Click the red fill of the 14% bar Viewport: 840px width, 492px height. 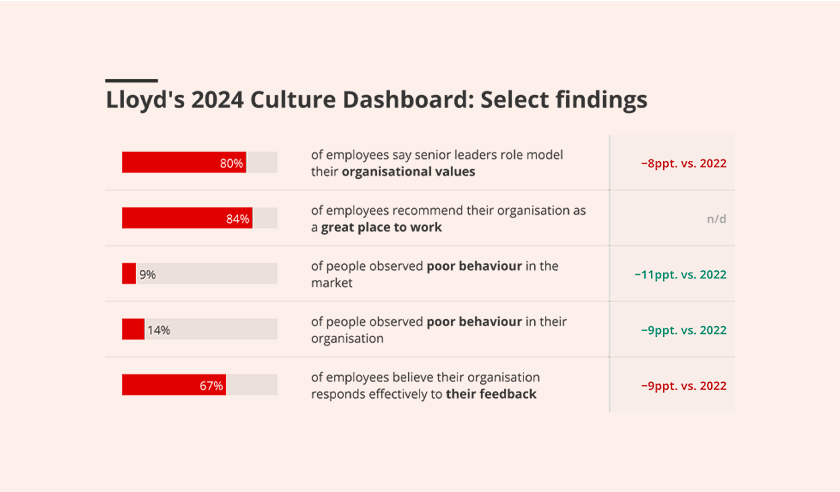click(133, 329)
